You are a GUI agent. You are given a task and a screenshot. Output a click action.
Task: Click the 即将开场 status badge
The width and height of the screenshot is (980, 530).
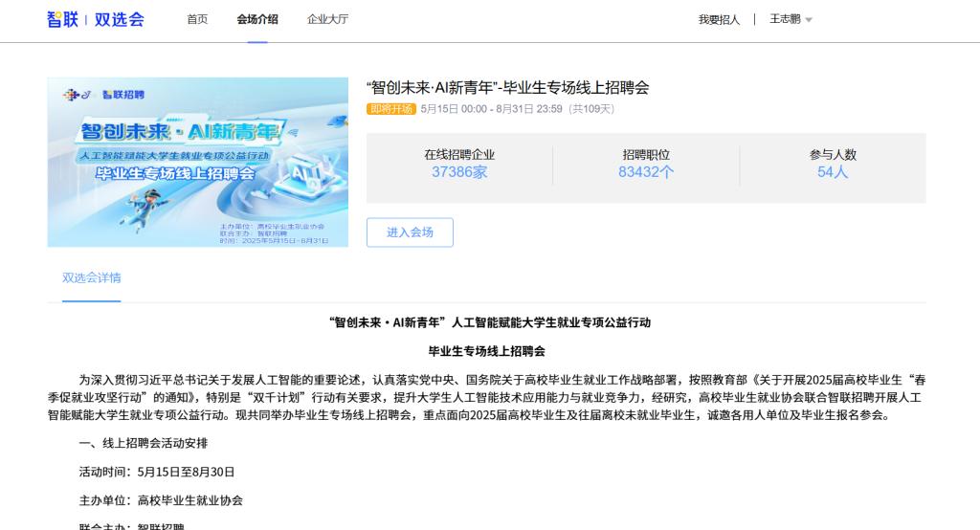(390, 109)
